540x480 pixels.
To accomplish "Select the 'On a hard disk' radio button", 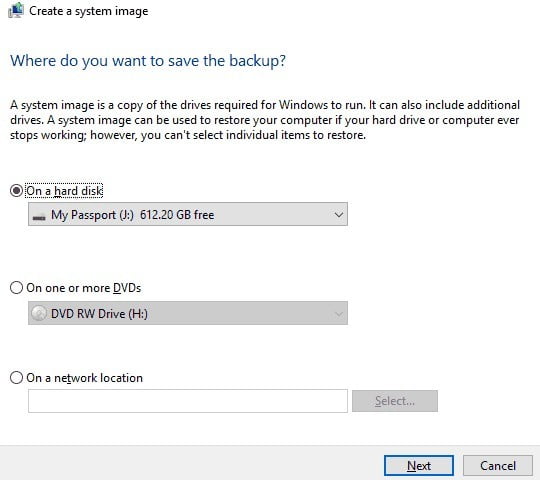I will [16, 190].
